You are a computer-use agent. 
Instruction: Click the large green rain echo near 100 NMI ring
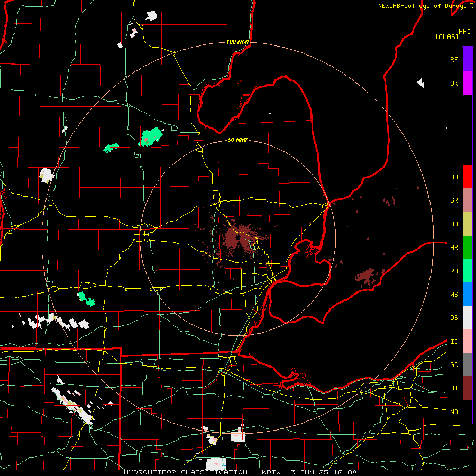[x=151, y=137]
